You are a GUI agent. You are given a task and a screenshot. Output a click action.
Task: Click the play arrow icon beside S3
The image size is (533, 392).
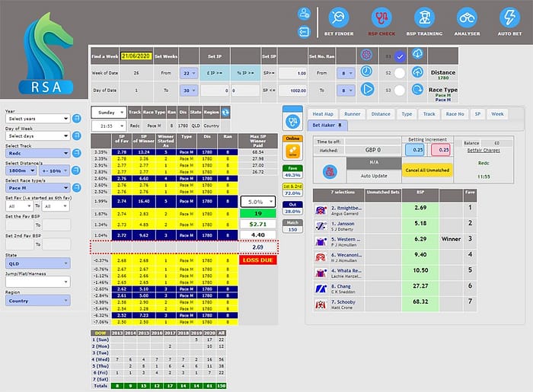(x=366, y=88)
